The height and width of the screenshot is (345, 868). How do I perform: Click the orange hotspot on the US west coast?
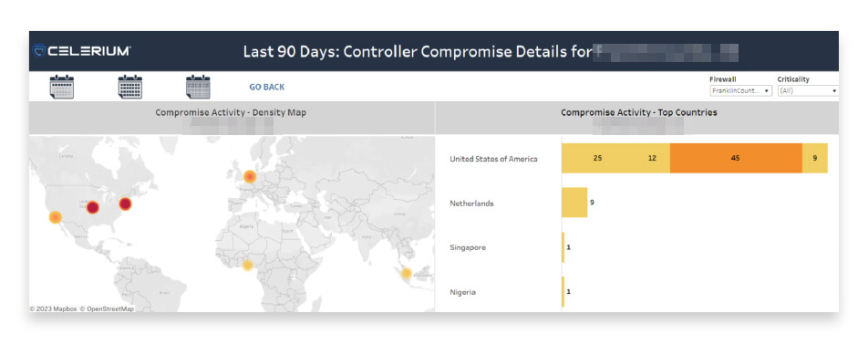pyautogui.click(x=55, y=217)
